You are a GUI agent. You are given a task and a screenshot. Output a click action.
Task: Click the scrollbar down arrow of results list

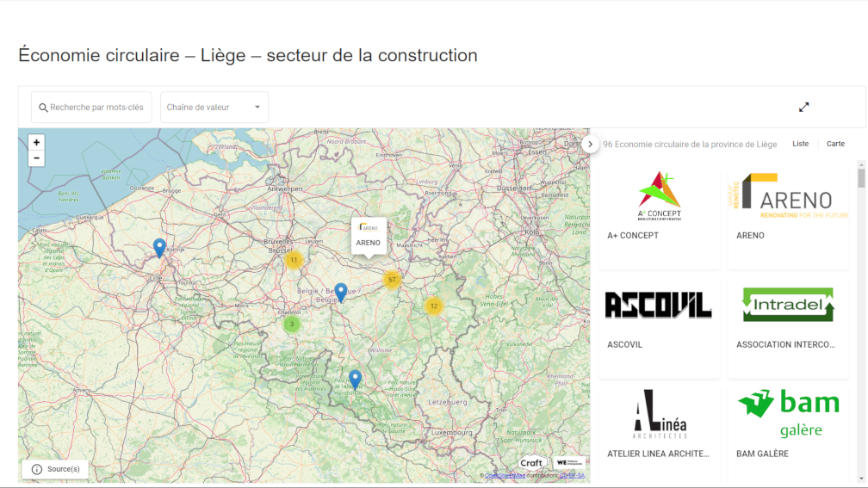861,479
